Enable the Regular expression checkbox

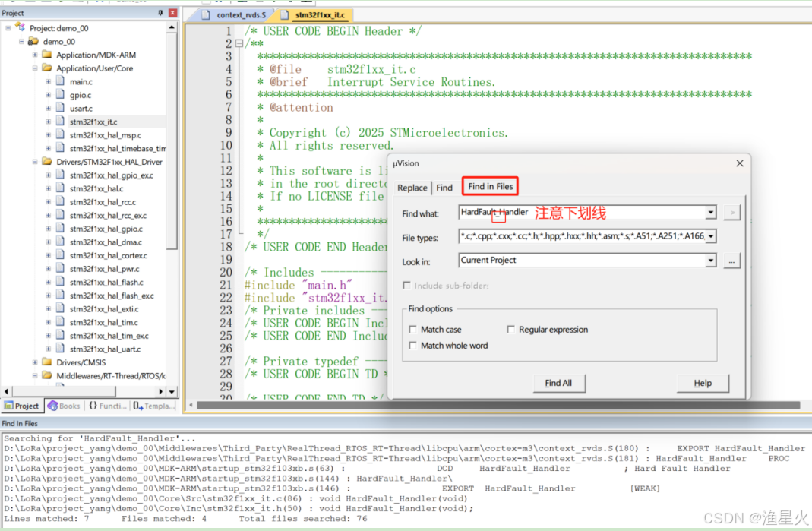click(x=511, y=330)
